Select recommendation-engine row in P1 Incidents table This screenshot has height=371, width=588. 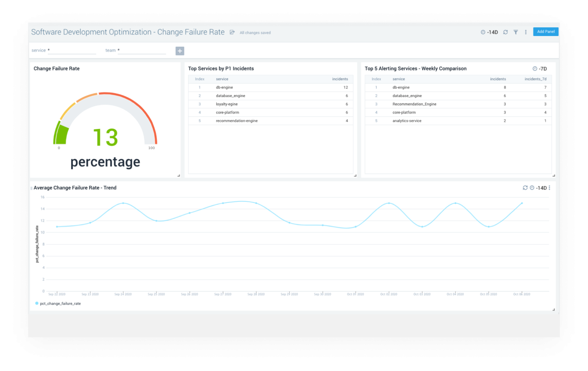(270, 121)
